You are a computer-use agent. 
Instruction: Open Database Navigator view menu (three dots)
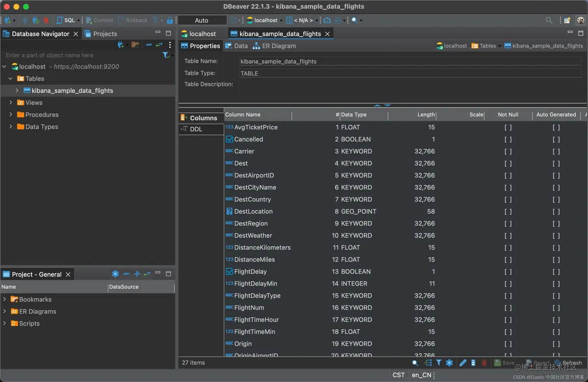coord(170,45)
